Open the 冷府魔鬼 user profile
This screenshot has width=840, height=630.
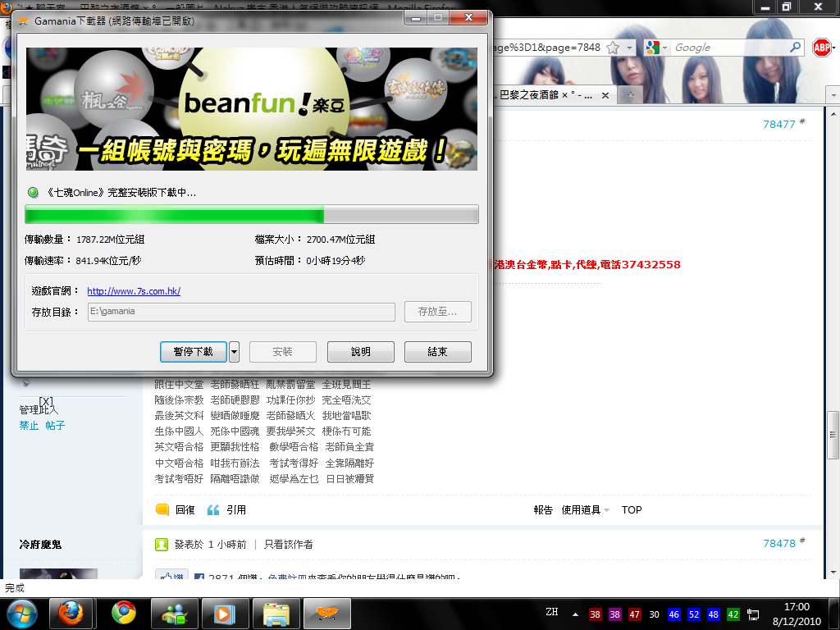(x=40, y=545)
